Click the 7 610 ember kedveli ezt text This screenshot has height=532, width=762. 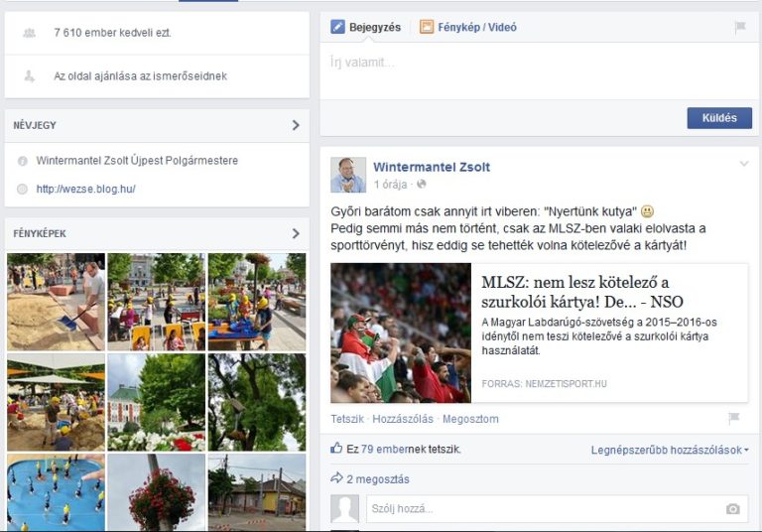pos(113,33)
